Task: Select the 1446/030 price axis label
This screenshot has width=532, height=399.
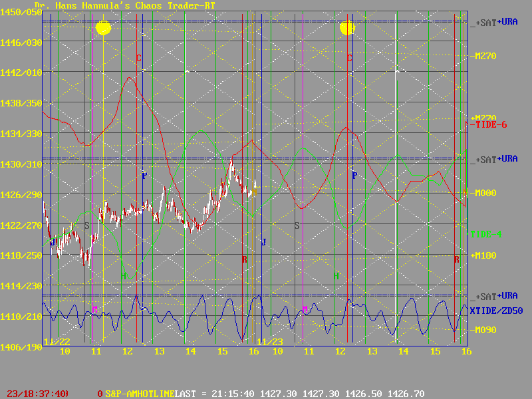Action: coord(21,43)
